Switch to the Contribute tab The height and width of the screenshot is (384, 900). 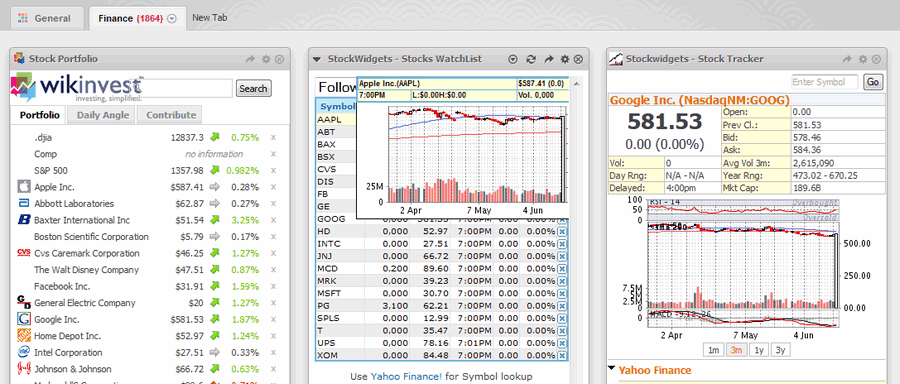170,115
